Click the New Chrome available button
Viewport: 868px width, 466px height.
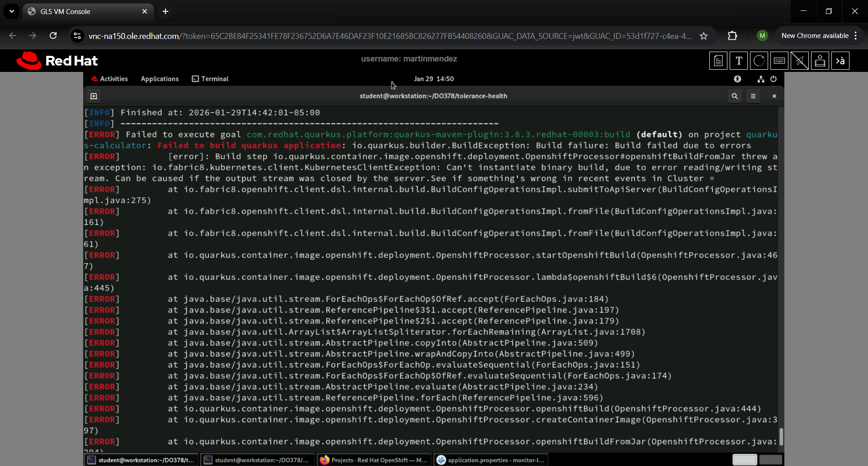[x=815, y=36]
